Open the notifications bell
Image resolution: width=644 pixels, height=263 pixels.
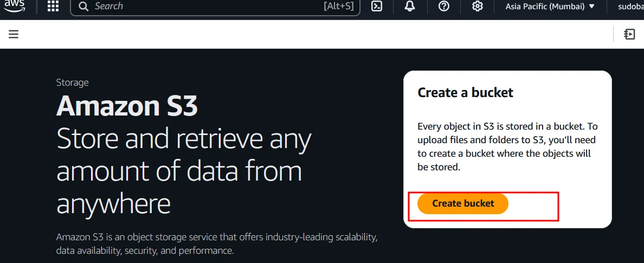[410, 7]
